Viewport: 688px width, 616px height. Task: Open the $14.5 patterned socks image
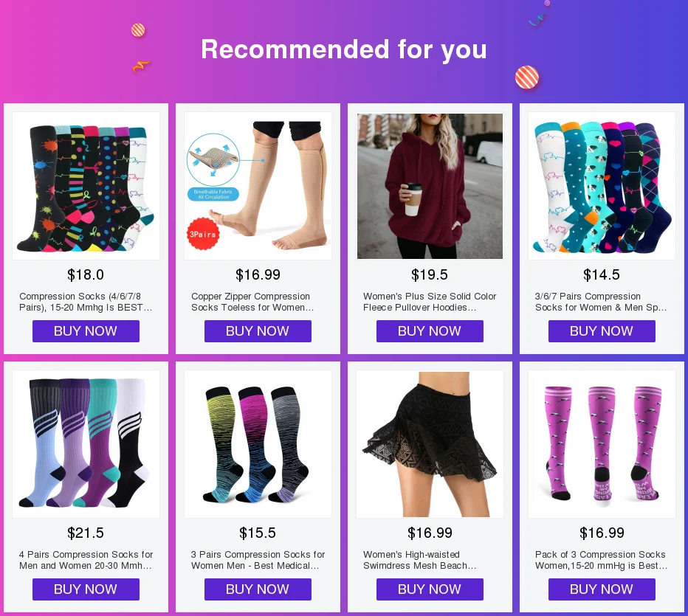coord(602,186)
